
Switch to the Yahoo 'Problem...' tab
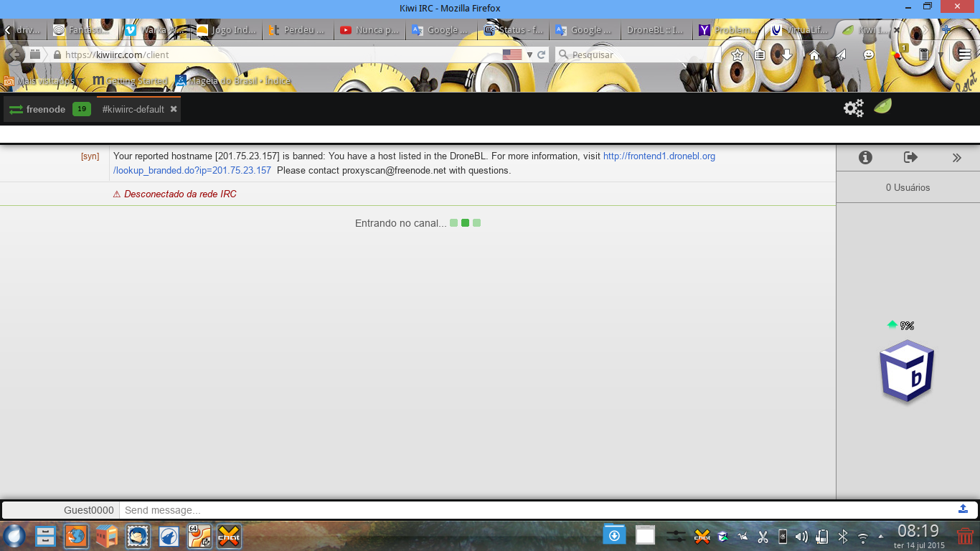pyautogui.click(x=727, y=30)
